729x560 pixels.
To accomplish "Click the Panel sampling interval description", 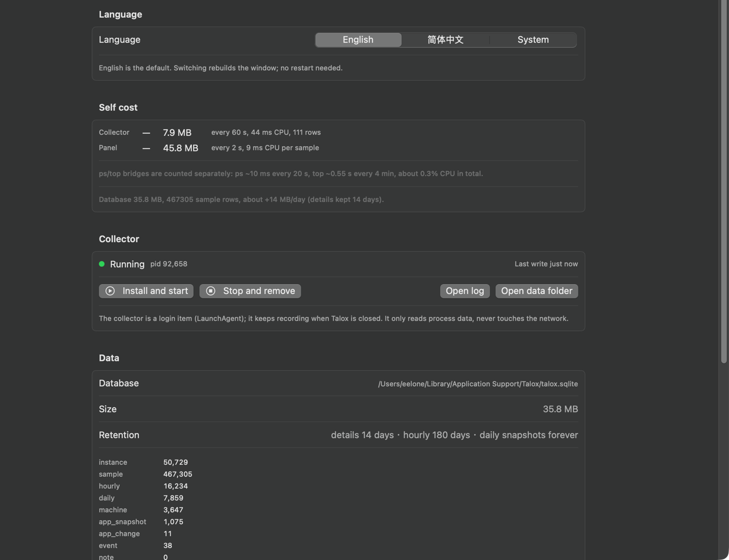I will tap(265, 148).
